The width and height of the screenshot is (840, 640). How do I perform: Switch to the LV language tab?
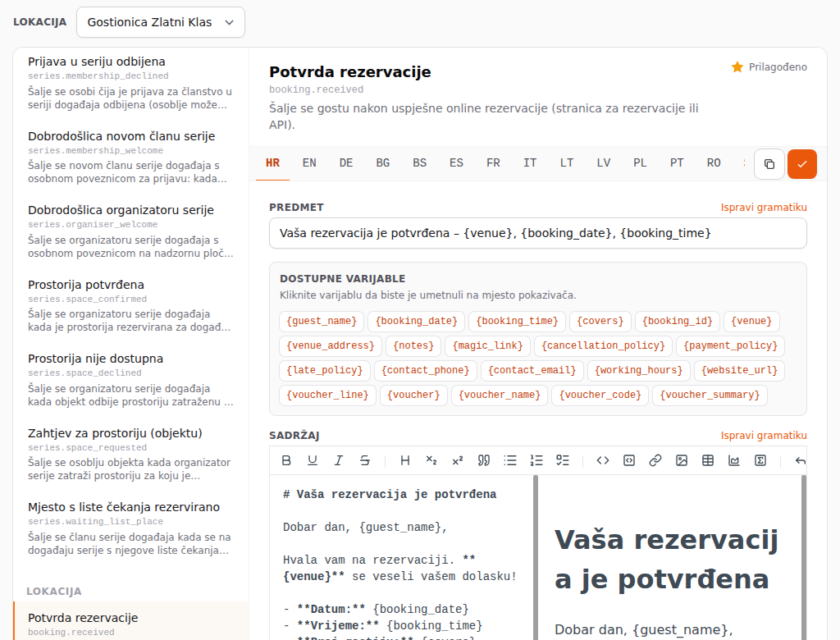click(x=603, y=163)
